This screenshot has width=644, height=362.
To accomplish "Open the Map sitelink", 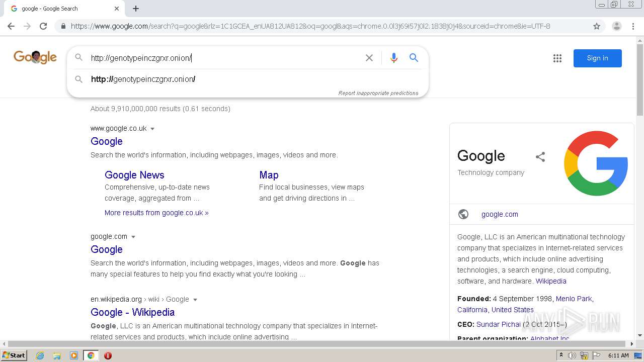I will pos(269,175).
